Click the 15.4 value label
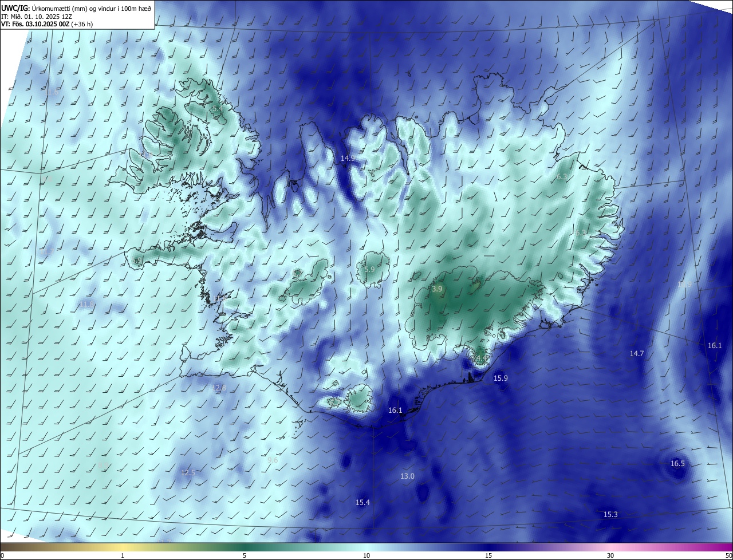Image resolution: width=733 pixels, height=560 pixels. [x=362, y=502]
